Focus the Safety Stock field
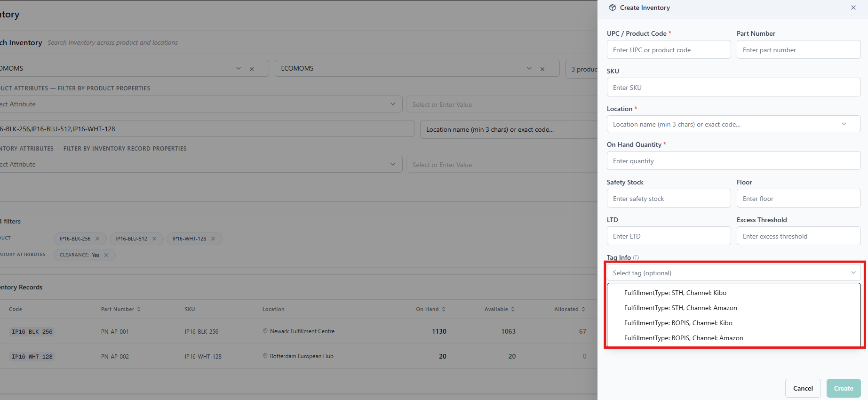This screenshot has width=868, height=400. [x=669, y=198]
